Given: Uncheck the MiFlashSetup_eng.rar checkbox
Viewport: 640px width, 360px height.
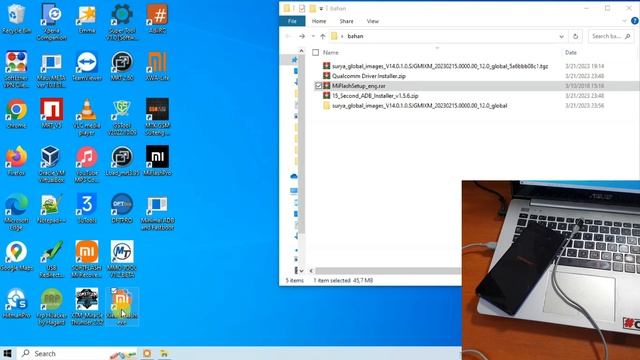Looking at the screenshot, I should pos(318,86).
